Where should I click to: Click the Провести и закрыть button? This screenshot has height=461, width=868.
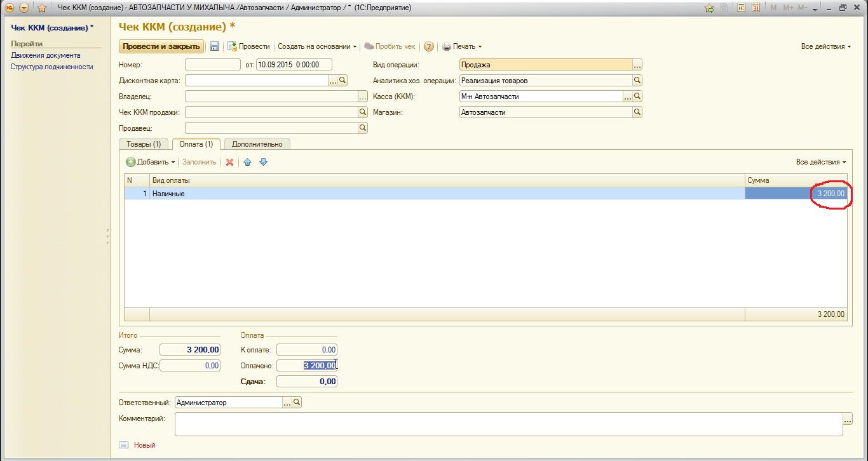(161, 46)
